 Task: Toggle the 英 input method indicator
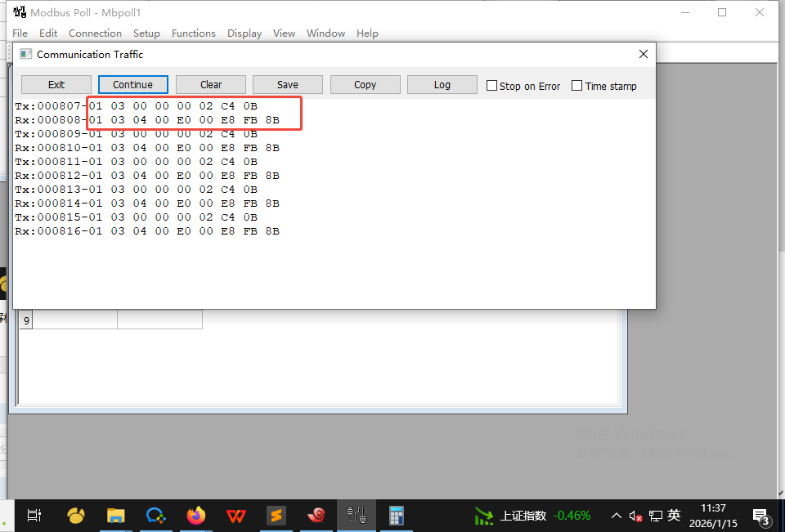(x=674, y=515)
